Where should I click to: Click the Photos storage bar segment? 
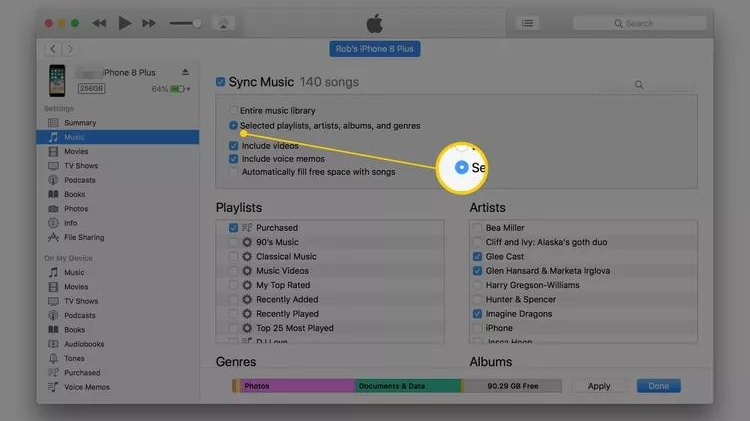[x=298, y=386]
